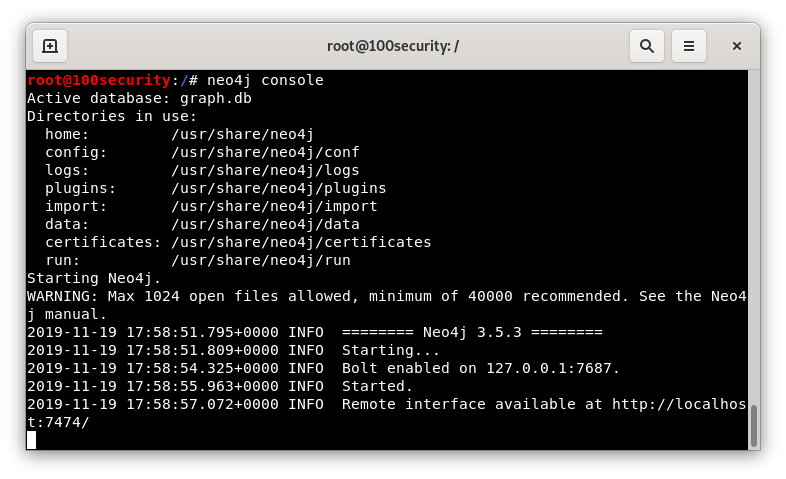Click the neo4j console command

coord(265,80)
